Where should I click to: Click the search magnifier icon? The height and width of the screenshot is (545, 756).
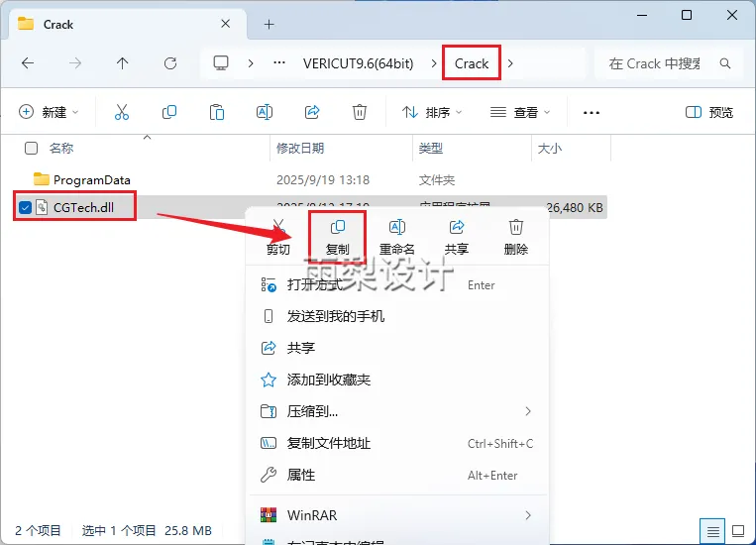[x=724, y=63]
